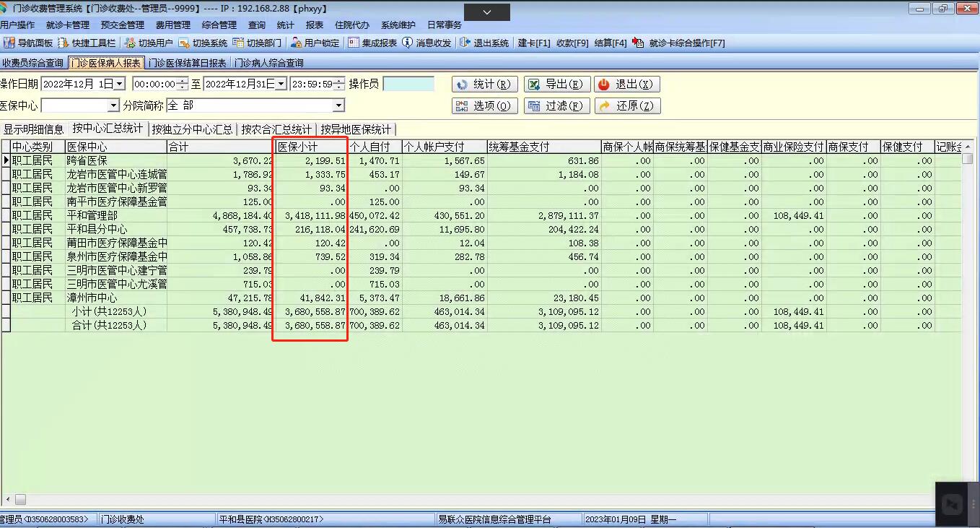Switch to the 门诊病人综合查询 tab
The height and width of the screenshot is (528, 980).
tap(269, 64)
